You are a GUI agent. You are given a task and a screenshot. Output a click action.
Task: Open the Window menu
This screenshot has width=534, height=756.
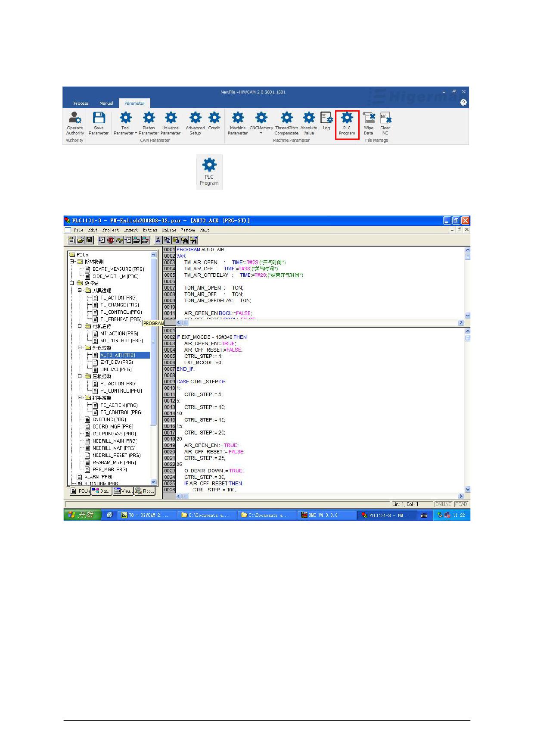pos(188,230)
